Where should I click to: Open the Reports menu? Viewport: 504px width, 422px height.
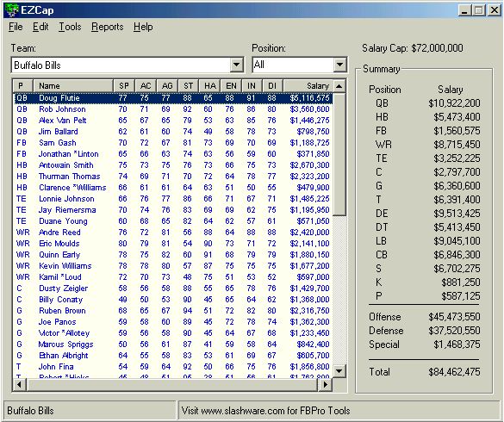pos(108,27)
